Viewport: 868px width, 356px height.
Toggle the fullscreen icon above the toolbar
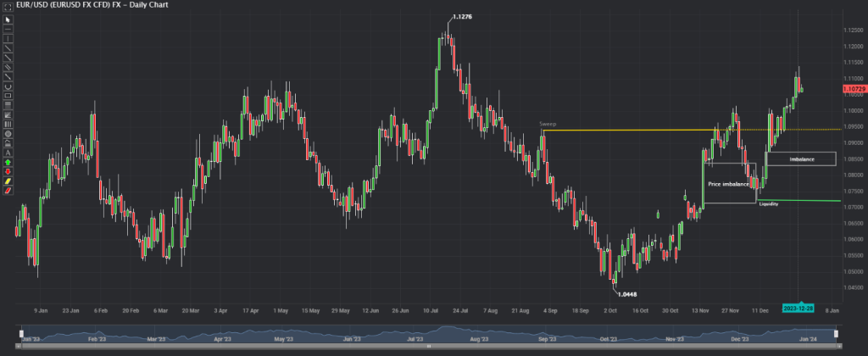click(7, 5)
